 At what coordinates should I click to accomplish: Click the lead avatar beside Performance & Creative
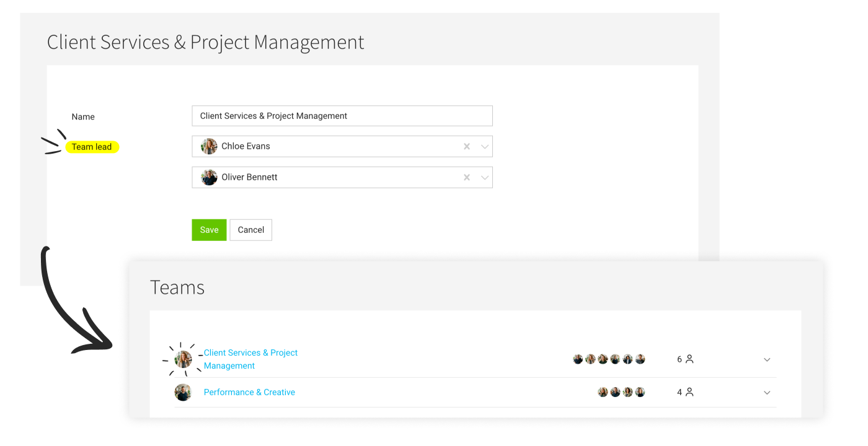click(183, 392)
